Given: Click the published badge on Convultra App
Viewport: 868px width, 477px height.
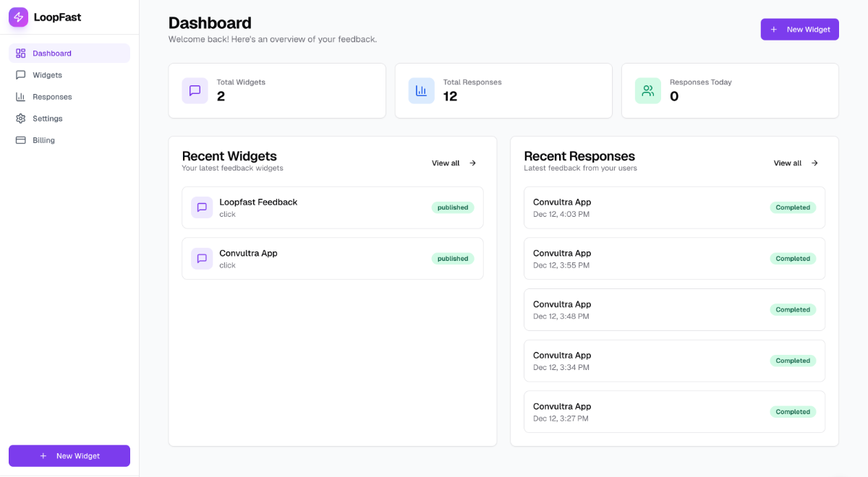Looking at the screenshot, I should pyautogui.click(x=453, y=259).
